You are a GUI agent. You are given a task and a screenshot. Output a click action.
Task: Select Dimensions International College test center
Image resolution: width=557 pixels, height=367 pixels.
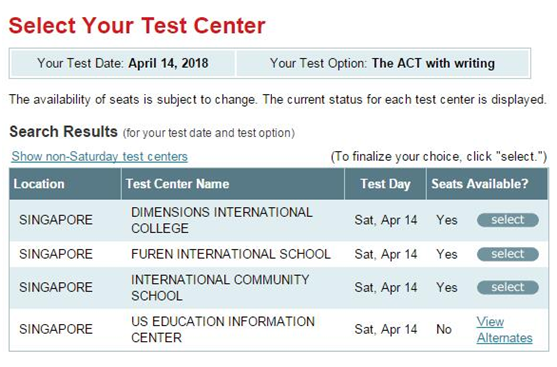point(508,220)
